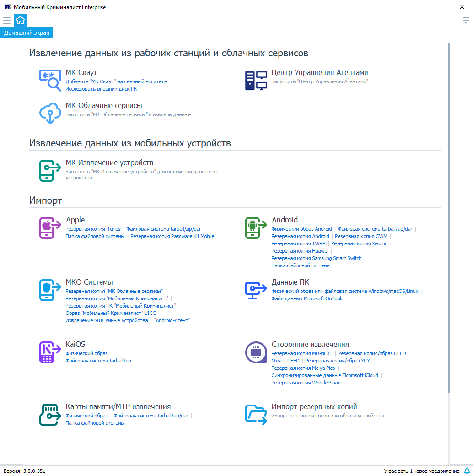Select Apple Папка файловой системы link
The height and width of the screenshot is (476, 473).
(x=95, y=236)
